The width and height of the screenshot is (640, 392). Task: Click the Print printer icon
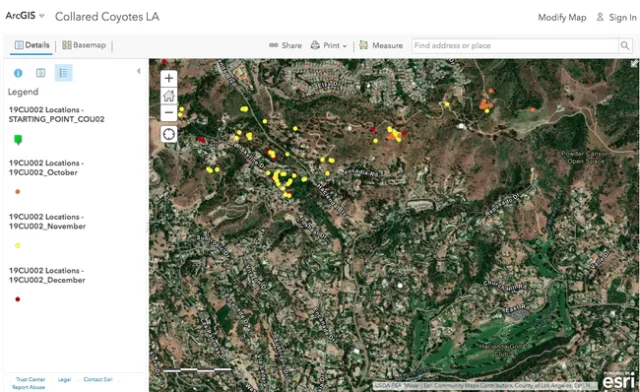315,45
